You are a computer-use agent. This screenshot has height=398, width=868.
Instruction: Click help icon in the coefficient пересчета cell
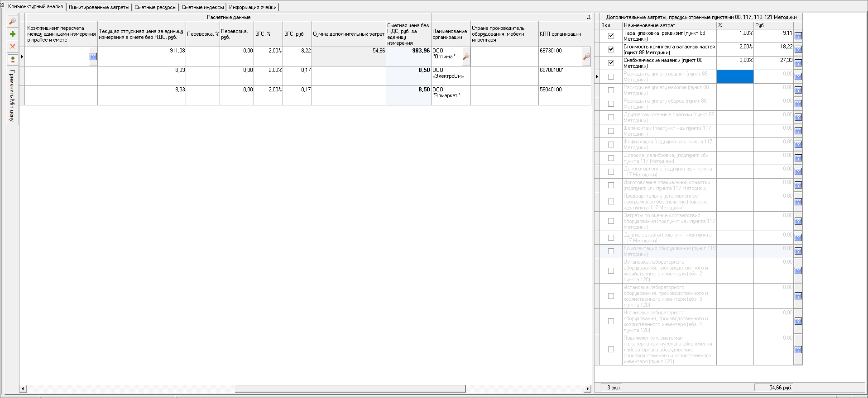(93, 57)
